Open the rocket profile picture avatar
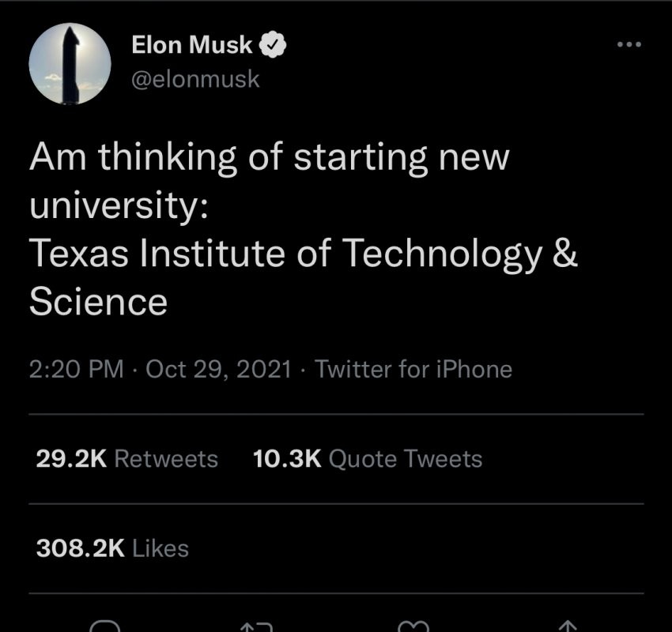This screenshot has width=672, height=632. click(x=70, y=63)
